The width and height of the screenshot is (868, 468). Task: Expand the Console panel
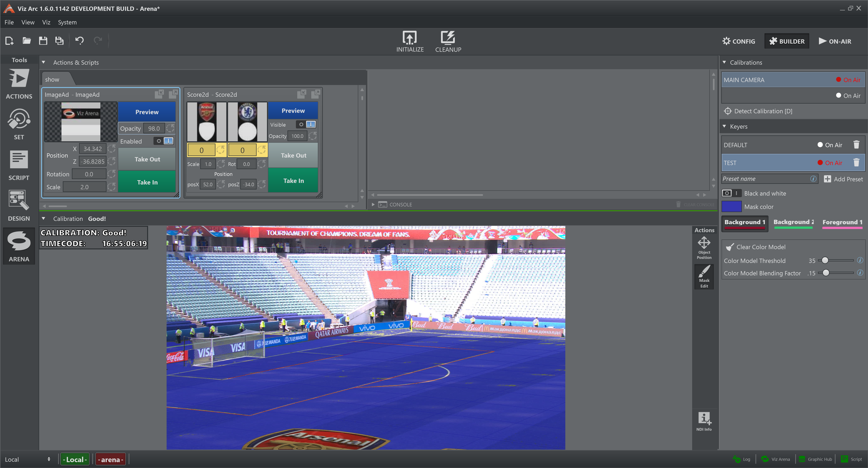[x=373, y=204]
